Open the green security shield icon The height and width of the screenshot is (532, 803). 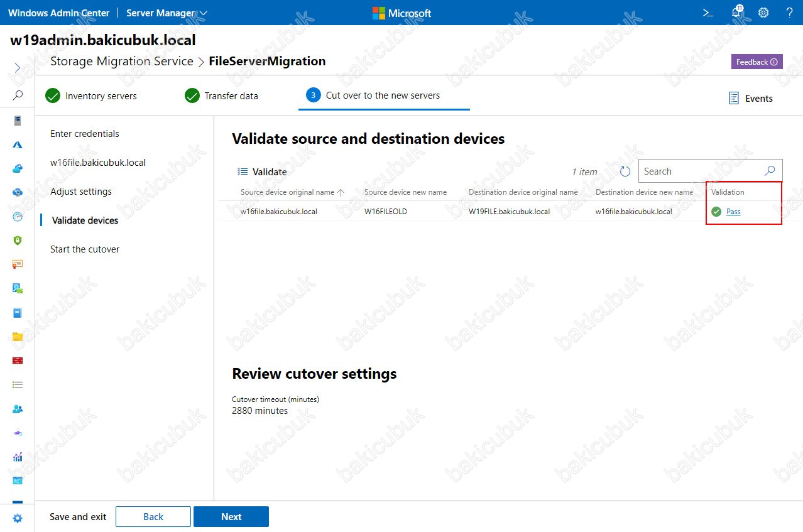pos(18,240)
